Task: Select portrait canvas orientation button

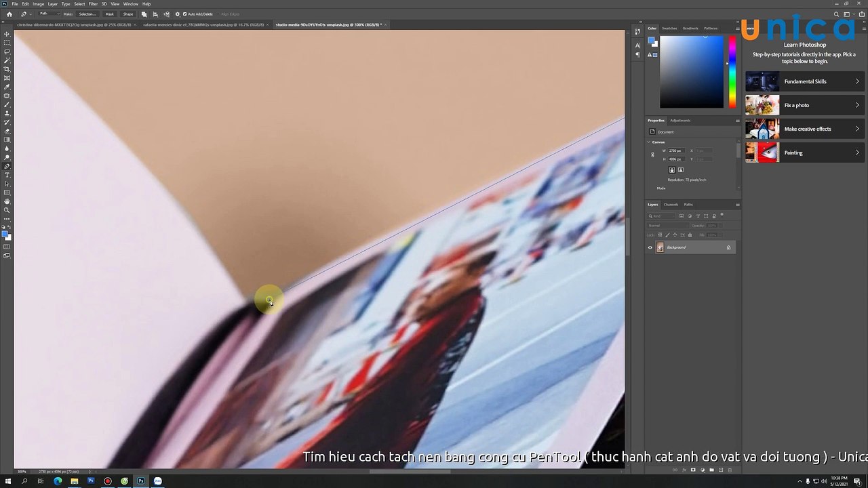Action: click(672, 169)
